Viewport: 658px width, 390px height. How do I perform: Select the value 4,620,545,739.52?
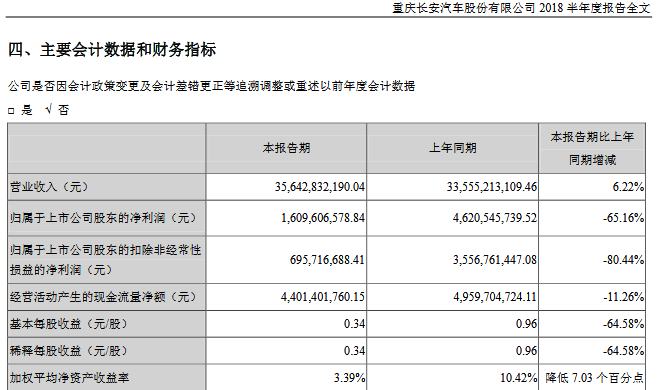click(495, 218)
